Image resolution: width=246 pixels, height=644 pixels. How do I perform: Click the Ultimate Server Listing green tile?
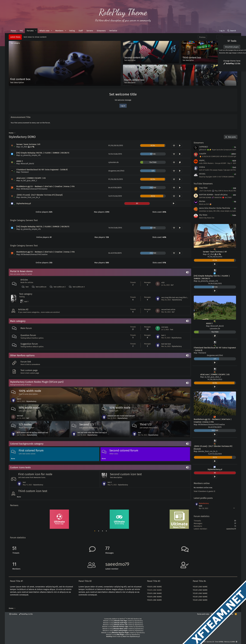(119, 519)
